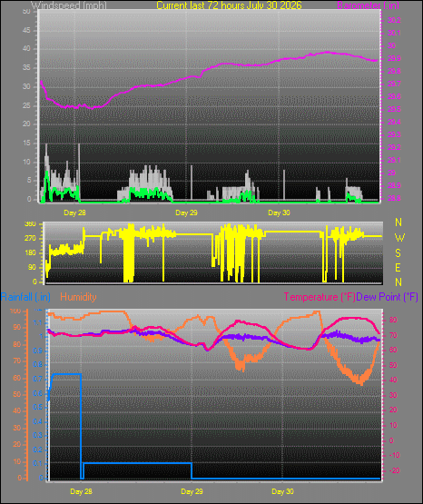Click the 'Current last 72 hours July 30 2026' heading

[229, 5]
